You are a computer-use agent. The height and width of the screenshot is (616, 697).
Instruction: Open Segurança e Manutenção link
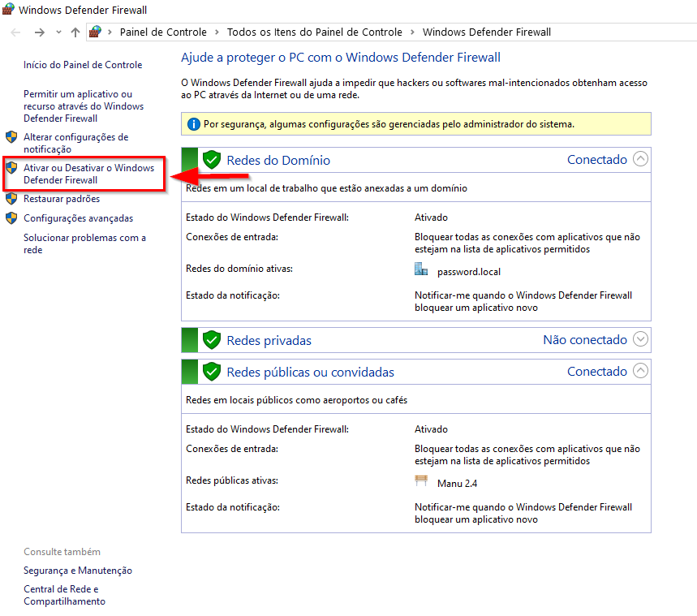point(78,571)
